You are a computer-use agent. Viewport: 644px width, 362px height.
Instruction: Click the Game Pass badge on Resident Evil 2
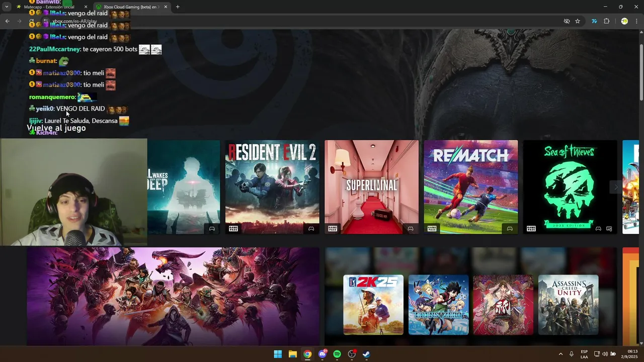(x=233, y=229)
